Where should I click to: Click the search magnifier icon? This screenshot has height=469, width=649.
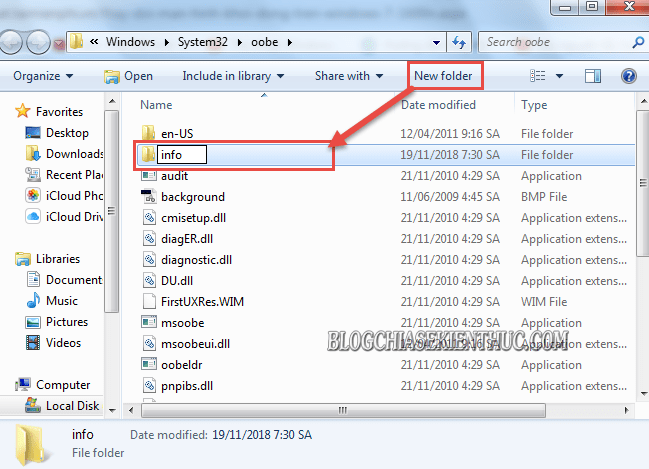click(638, 42)
